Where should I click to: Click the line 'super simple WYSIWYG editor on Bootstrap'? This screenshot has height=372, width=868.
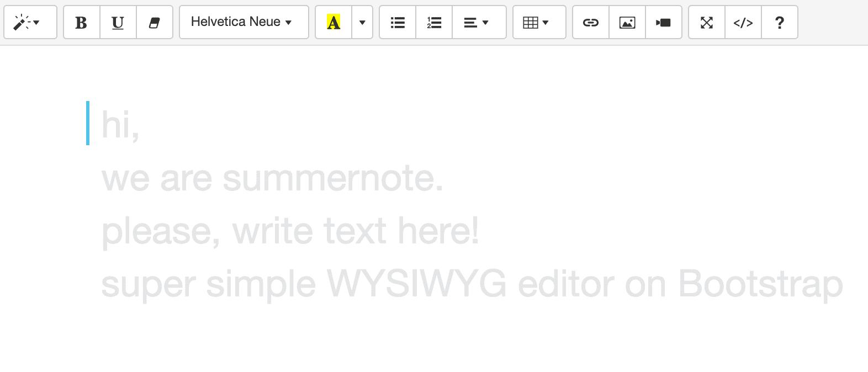pos(472,285)
